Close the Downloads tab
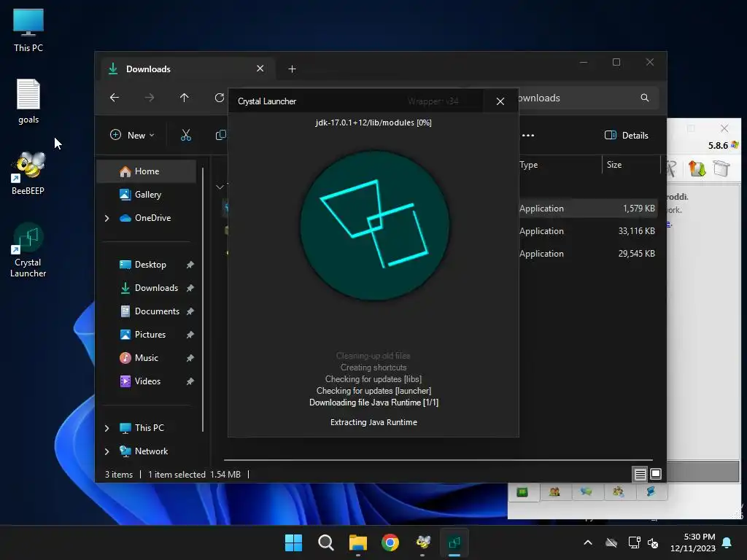Viewport: 747px width, 560px height. pos(260,69)
